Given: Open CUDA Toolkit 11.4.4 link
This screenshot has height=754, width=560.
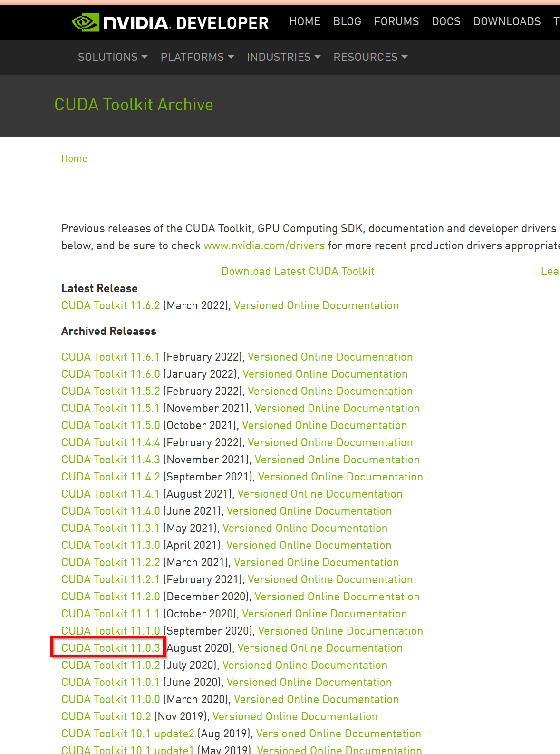Looking at the screenshot, I should 111,442.
